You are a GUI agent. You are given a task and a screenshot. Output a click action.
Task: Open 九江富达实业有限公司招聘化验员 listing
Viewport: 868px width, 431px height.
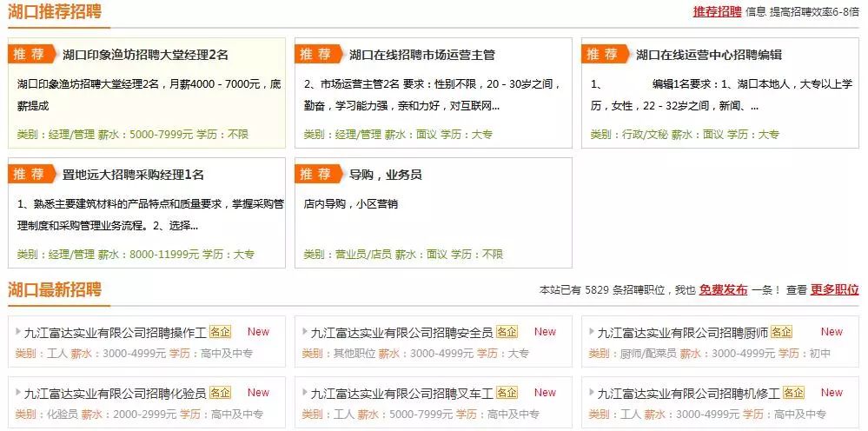pos(116,394)
